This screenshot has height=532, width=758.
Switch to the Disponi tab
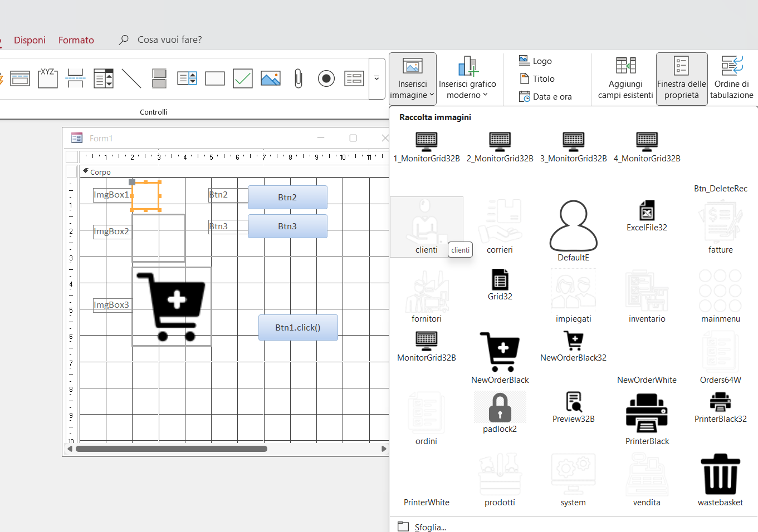point(30,40)
